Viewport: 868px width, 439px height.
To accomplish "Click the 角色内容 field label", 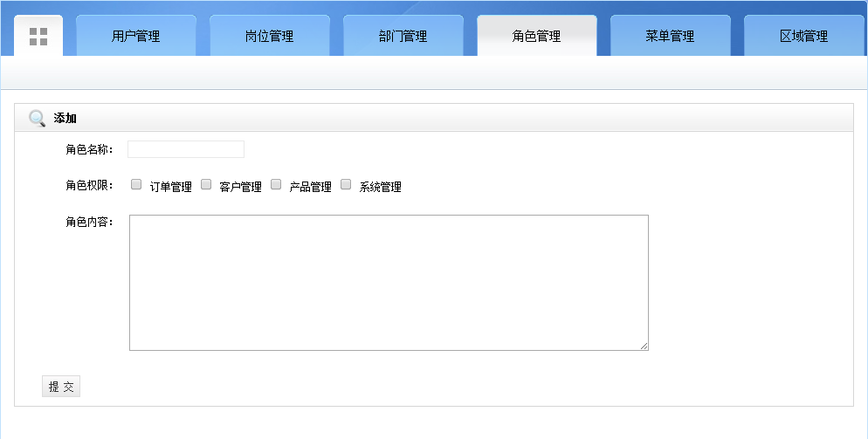I will click(x=89, y=222).
